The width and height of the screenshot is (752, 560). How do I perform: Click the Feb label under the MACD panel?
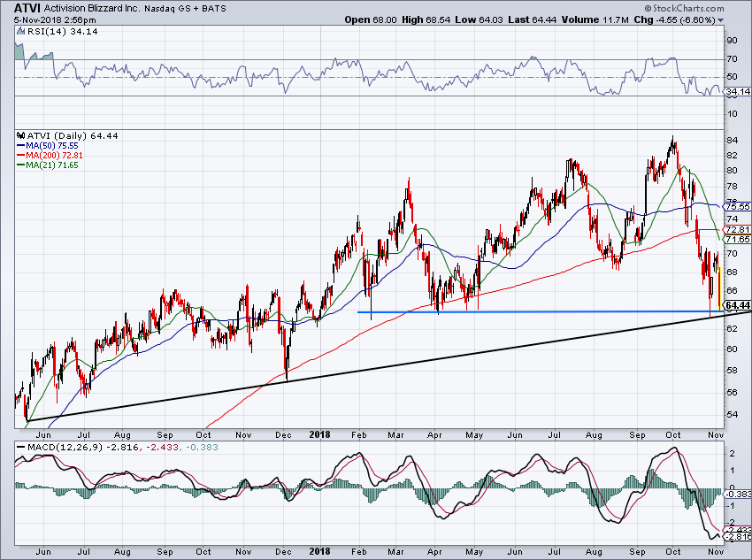coord(358,551)
